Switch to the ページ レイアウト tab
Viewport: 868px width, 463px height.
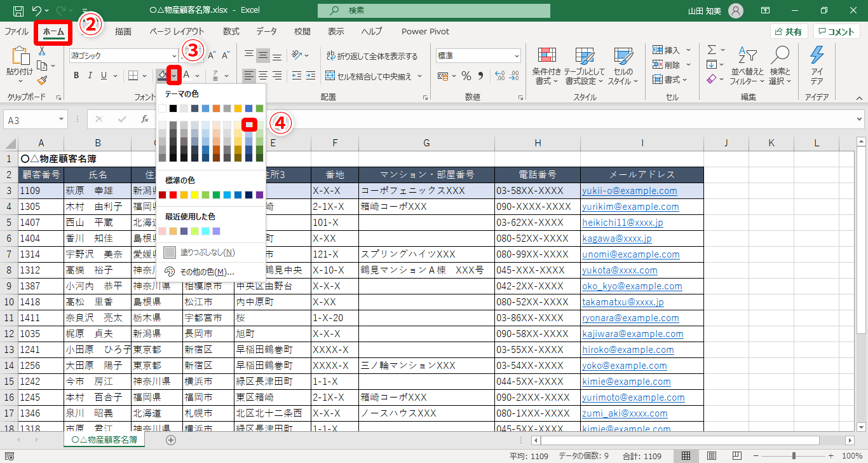[x=177, y=31]
